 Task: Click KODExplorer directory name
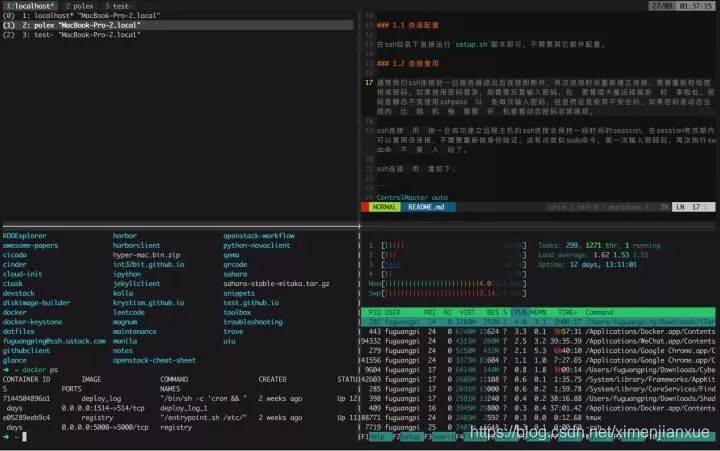[24, 236]
